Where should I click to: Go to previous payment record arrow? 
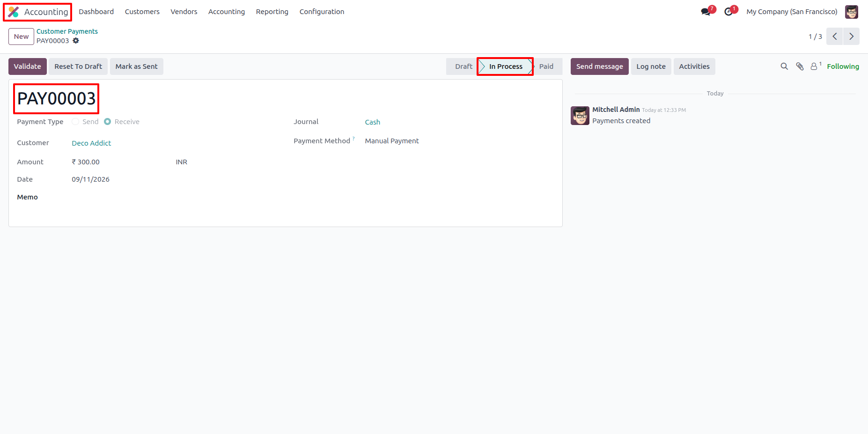click(x=835, y=37)
